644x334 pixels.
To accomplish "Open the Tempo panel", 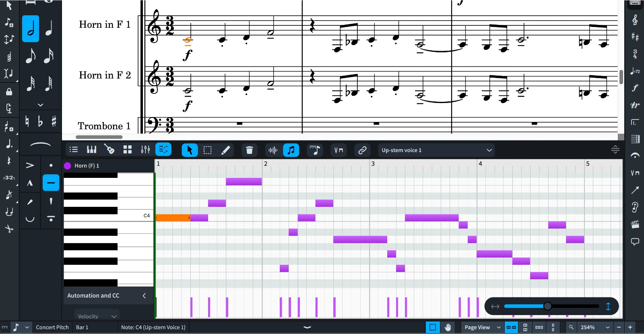I will click(x=635, y=71).
